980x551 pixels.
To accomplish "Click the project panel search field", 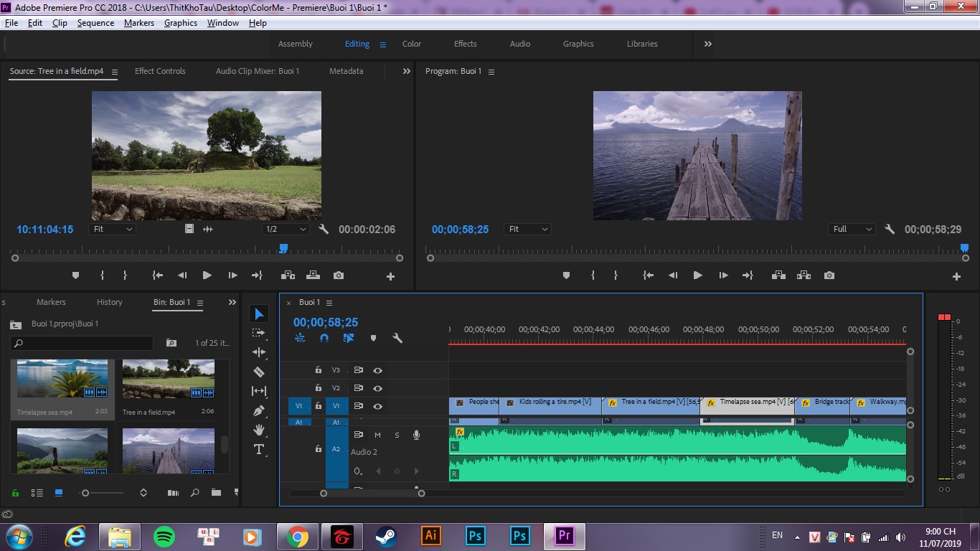I will pyautogui.click(x=82, y=344).
